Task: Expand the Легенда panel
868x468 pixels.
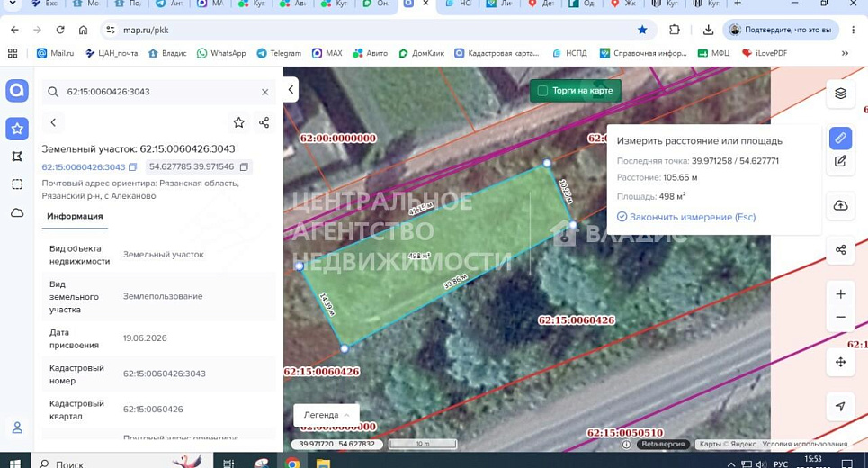Action: [x=326, y=415]
